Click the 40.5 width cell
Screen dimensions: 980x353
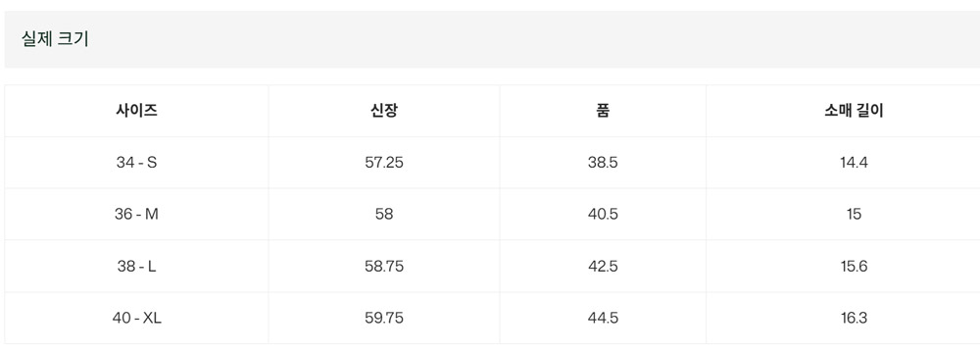tap(603, 214)
